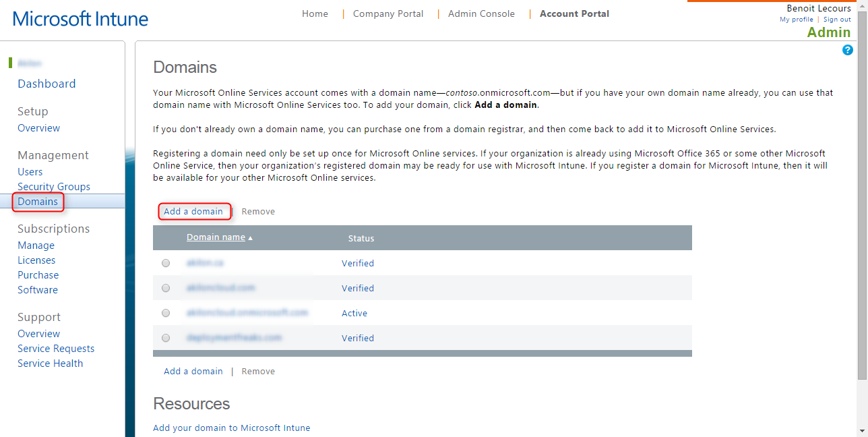Open Overview under Support
This screenshot has width=868, height=437.
[38, 334]
